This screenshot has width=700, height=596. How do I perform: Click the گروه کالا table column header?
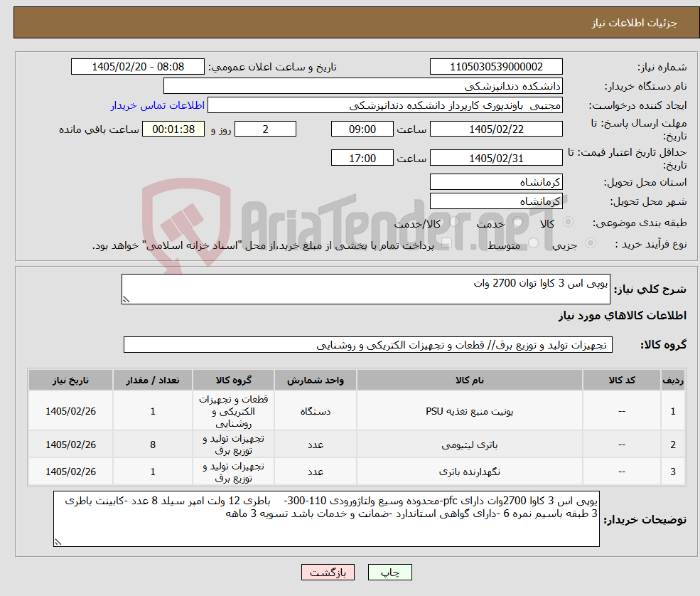pyautogui.click(x=234, y=381)
